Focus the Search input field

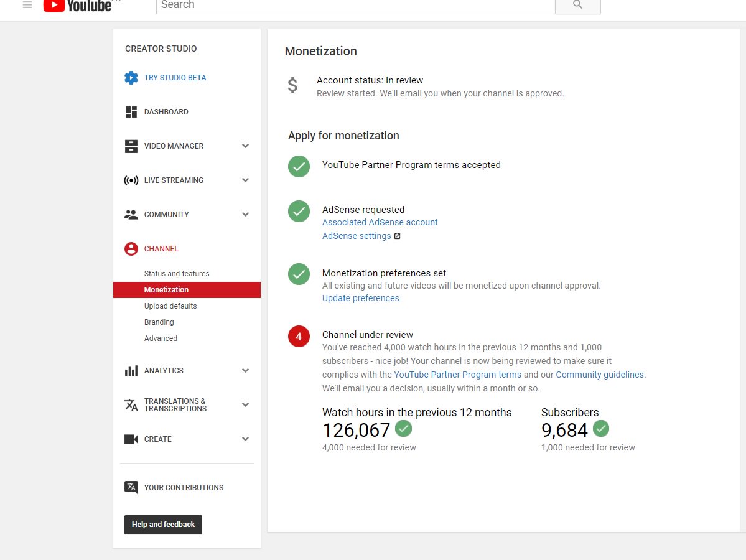pos(356,6)
